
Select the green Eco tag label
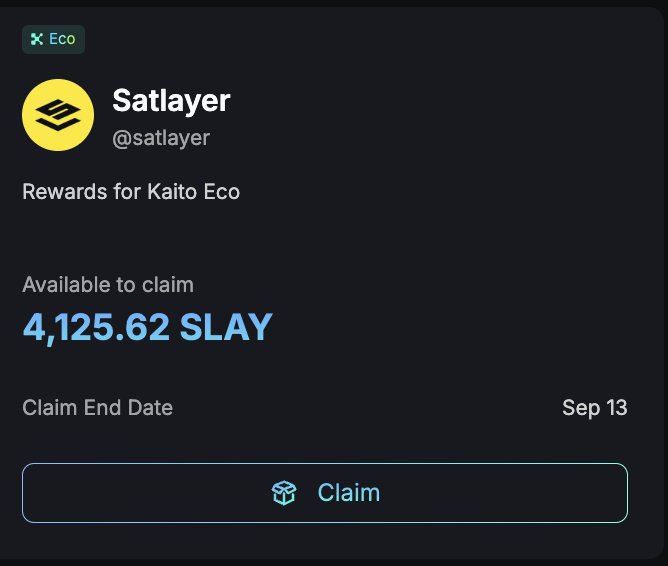(54, 39)
